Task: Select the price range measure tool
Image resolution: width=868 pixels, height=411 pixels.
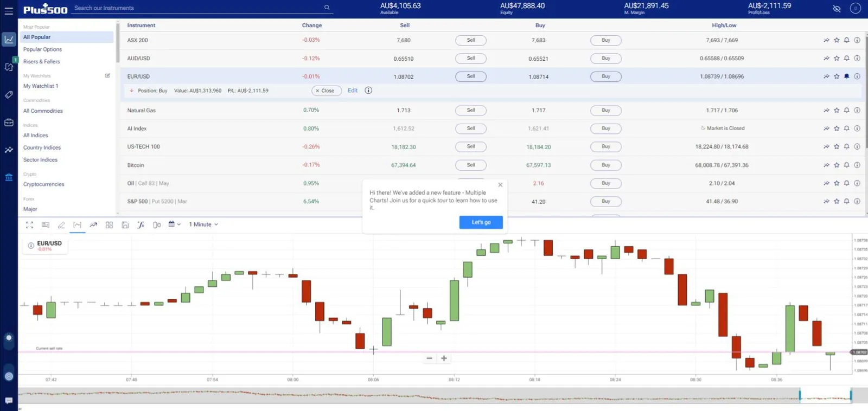Action: coord(78,224)
